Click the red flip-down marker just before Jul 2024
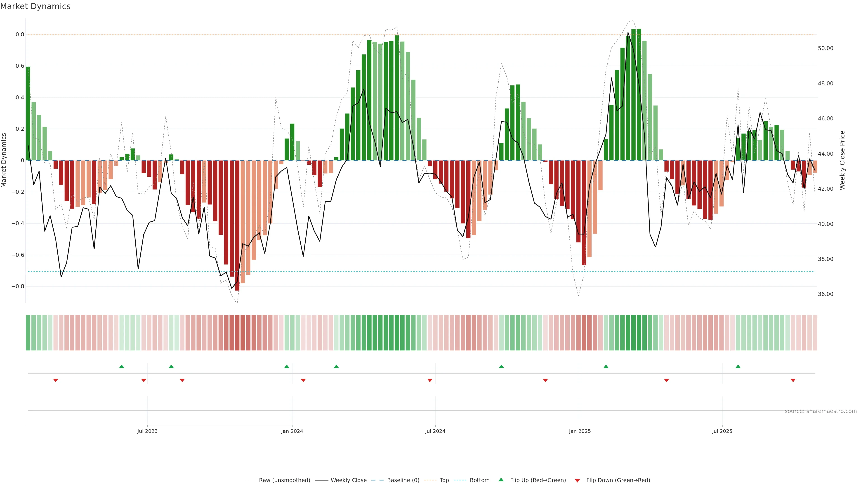Screen dimensions: 868x488 (x=430, y=380)
